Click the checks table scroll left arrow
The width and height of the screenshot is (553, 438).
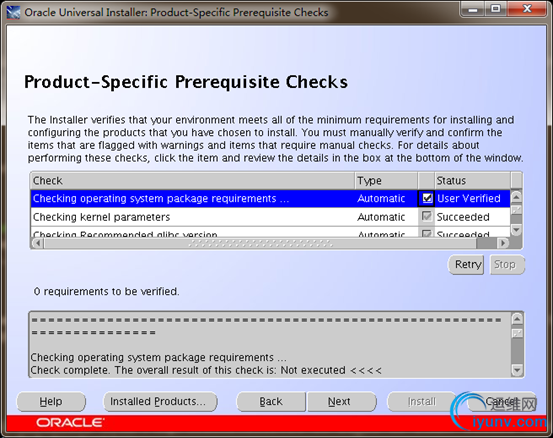pos(38,243)
